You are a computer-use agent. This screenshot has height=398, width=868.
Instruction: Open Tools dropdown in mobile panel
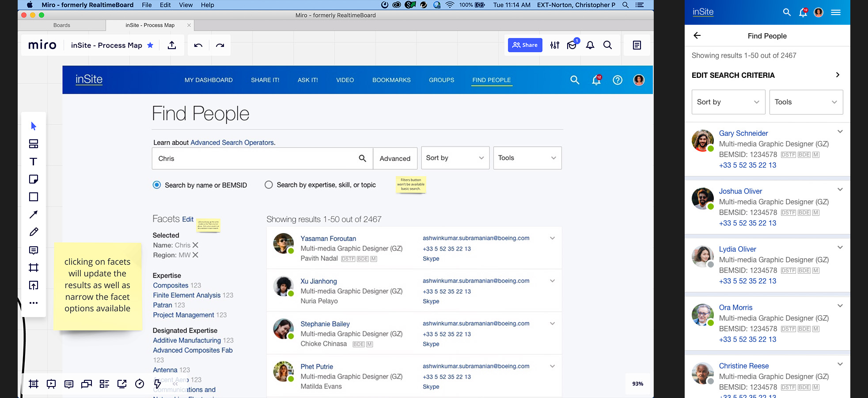[806, 102]
